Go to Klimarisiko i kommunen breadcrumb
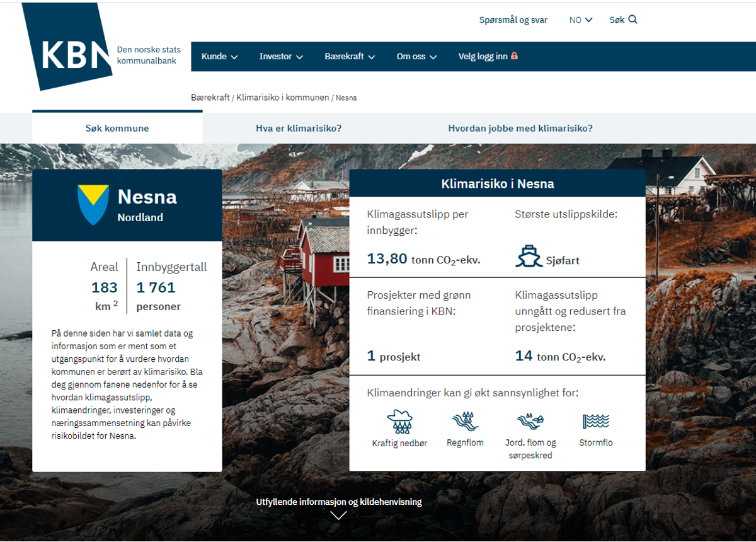The image size is (756, 542). [282, 98]
